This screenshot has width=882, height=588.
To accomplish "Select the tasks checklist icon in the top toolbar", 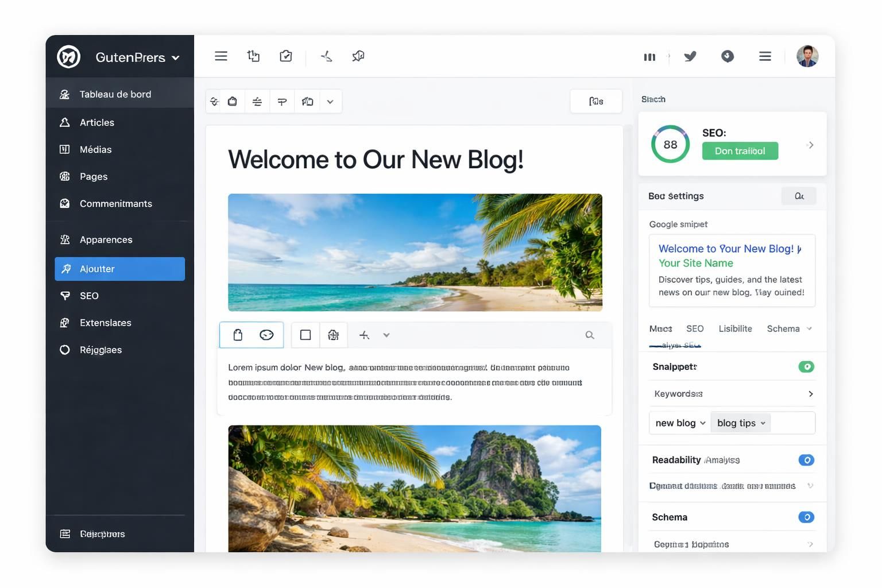I will 285,56.
